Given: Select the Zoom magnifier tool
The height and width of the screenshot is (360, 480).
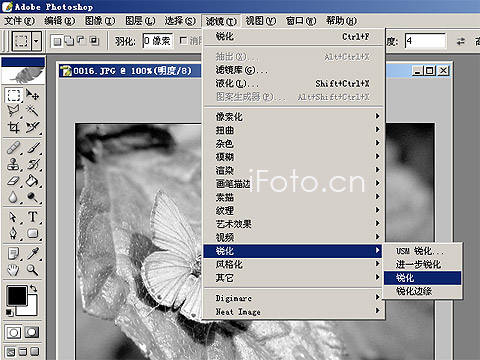Looking at the screenshot, I should (33, 269).
